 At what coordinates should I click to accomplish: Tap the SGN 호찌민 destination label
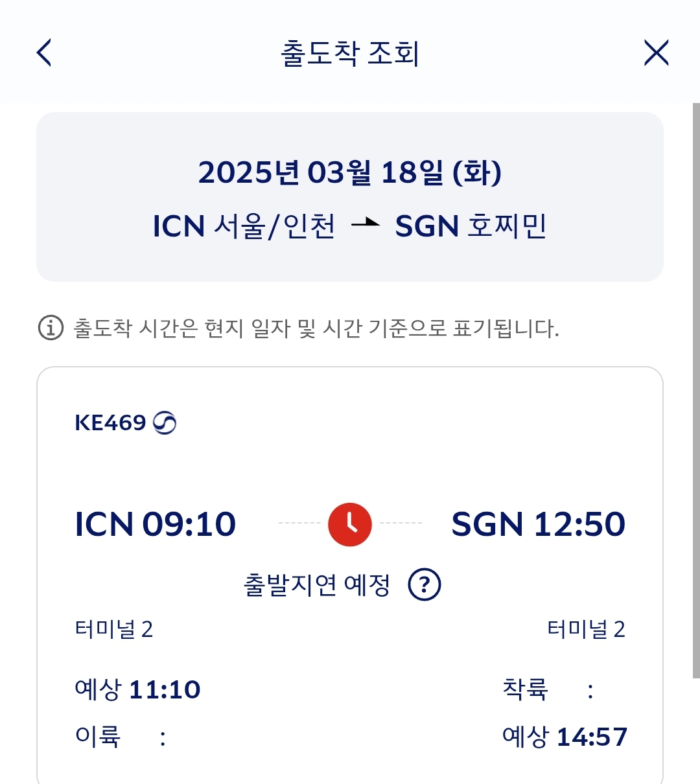pos(471,226)
